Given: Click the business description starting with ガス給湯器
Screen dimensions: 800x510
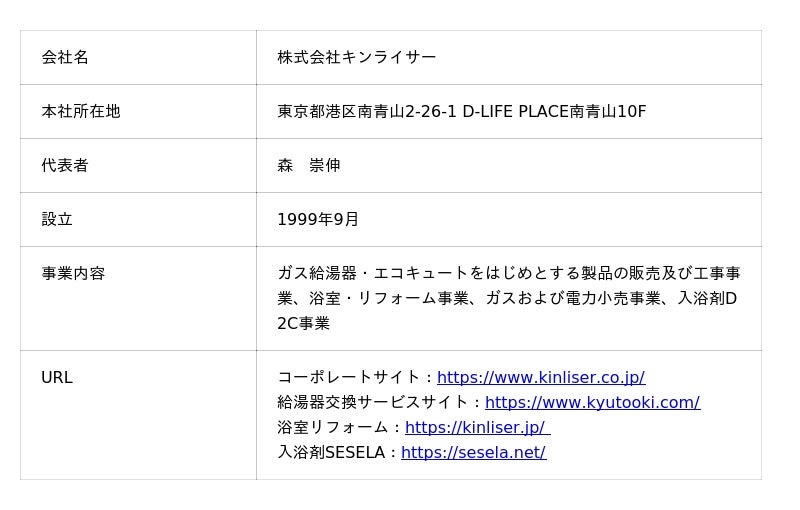Looking at the screenshot, I should point(509,298).
